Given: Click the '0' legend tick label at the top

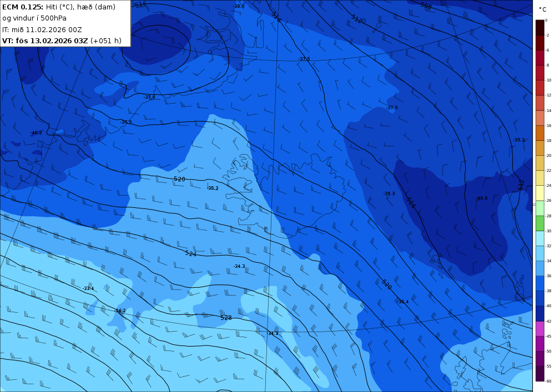Looking at the screenshot, I should (547, 20).
